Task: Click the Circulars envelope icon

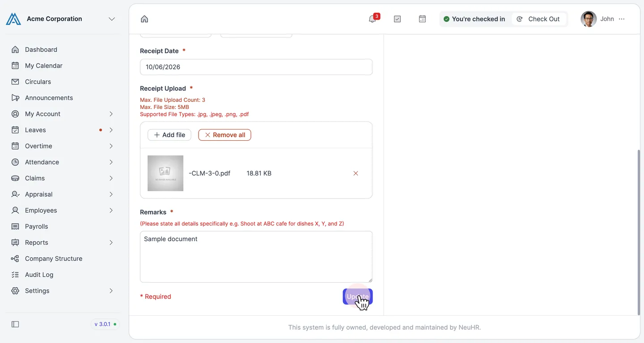Action: tap(15, 82)
